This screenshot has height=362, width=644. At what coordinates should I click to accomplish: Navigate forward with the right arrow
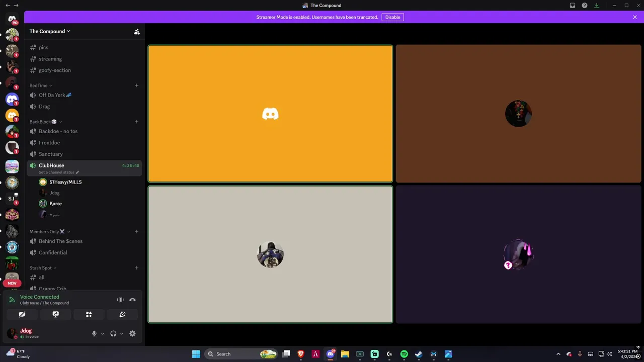[x=16, y=6]
